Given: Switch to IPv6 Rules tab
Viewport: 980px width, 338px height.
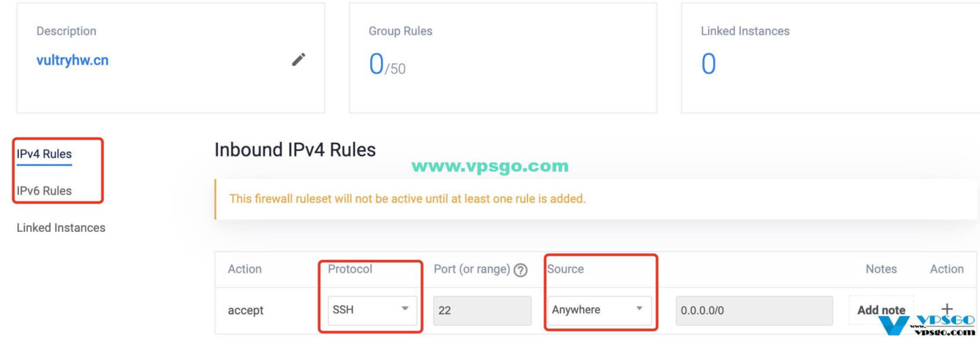Looking at the screenshot, I should (x=44, y=191).
